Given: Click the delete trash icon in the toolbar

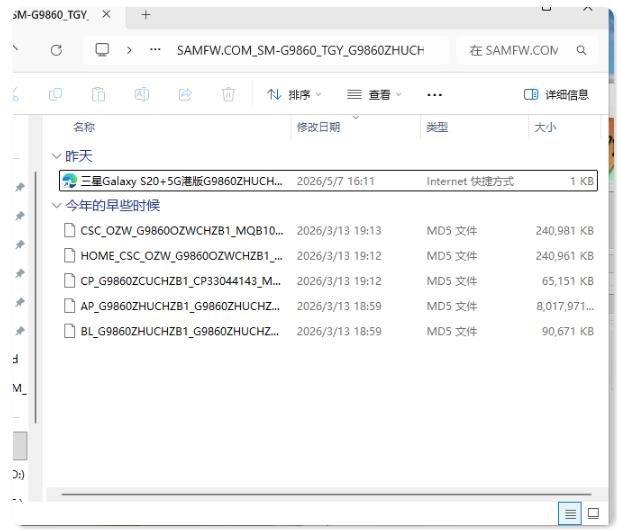Looking at the screenshot, I should click(228, 94).
